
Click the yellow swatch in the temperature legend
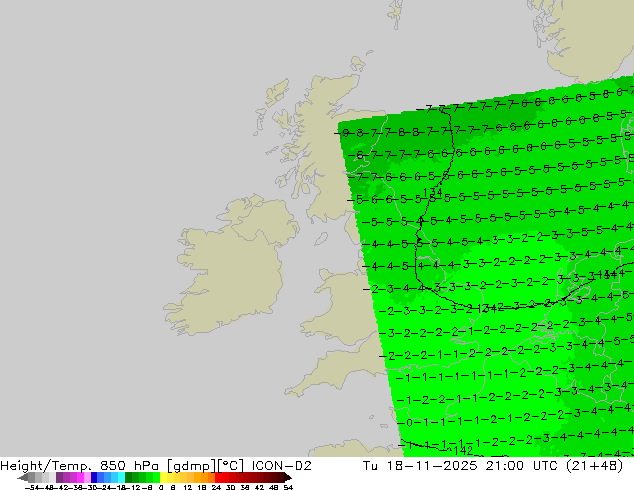[x=163, y=477]
